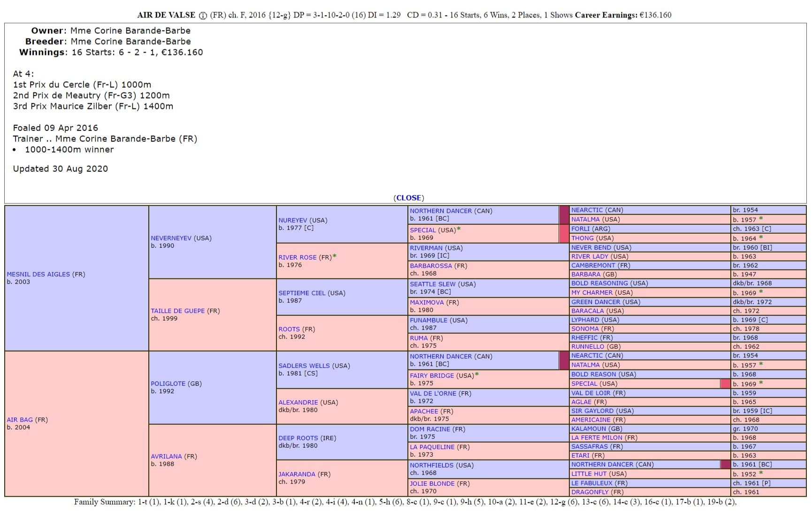Click SPECIAL under FAIRY BRIDGE
This screenshot has height=513, width=812.
[x=584, y=383]
